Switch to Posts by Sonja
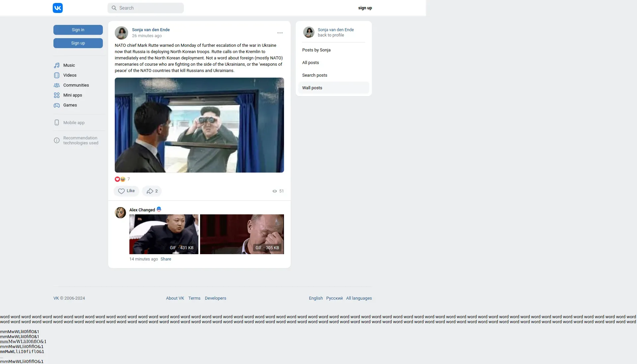Image resolution: width=637 pixels, height=364 pixels. 316,50
